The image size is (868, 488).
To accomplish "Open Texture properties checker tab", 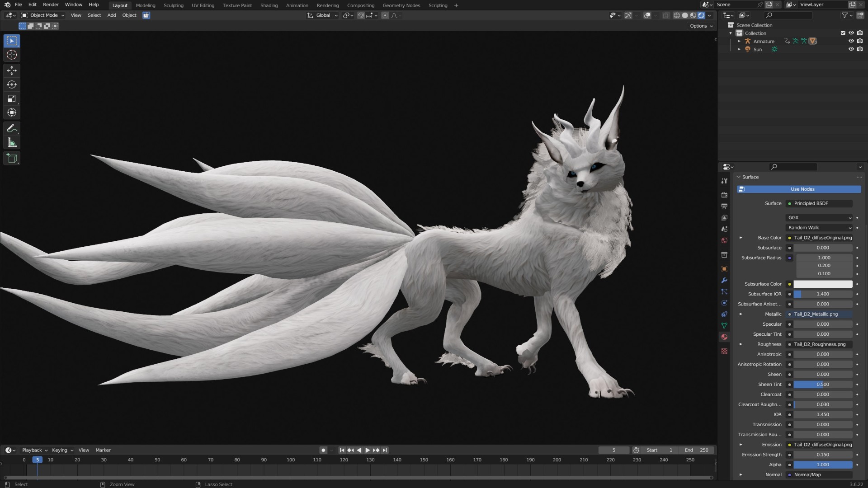I will (x=724, y=351).
